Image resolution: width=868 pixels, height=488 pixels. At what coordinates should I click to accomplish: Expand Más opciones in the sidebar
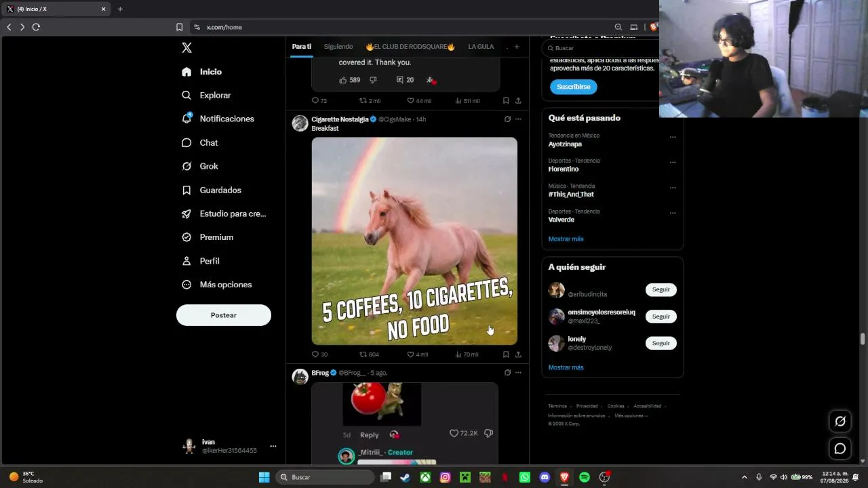(216, 285)
